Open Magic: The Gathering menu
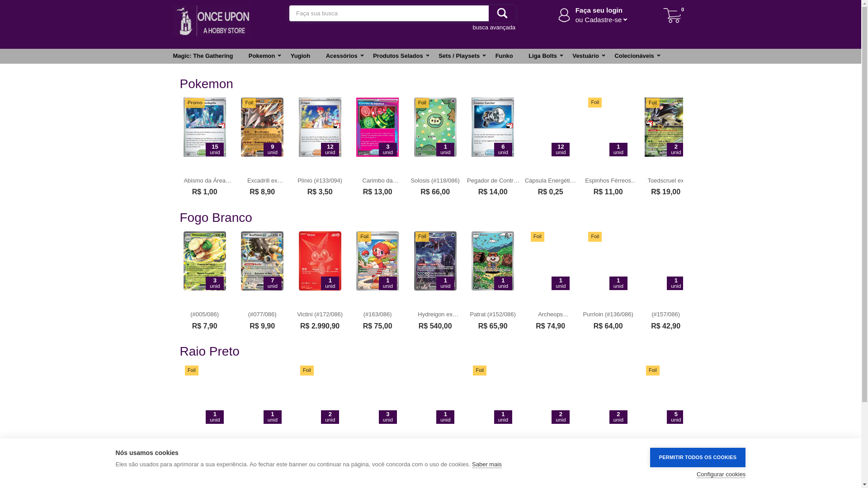Image resolution: width=868 pixels, height=488 pixels. coord(203,56)
